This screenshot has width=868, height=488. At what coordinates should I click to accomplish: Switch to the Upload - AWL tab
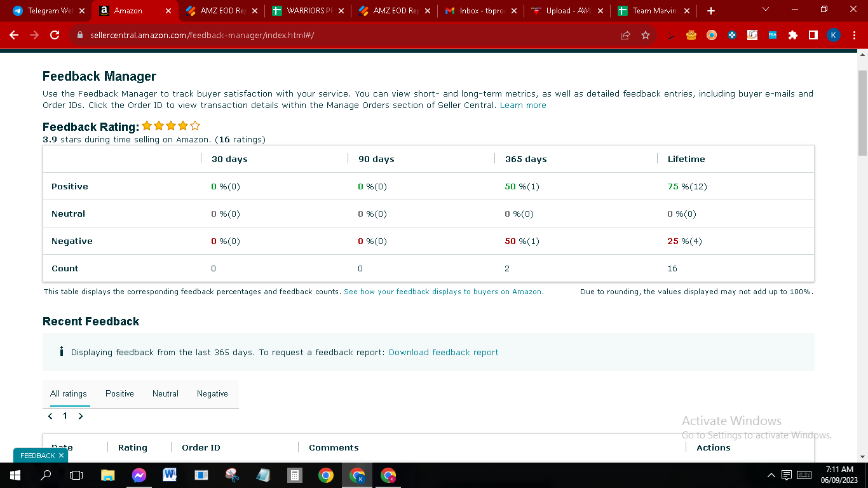pyautogui.click(x=567, y=11)
